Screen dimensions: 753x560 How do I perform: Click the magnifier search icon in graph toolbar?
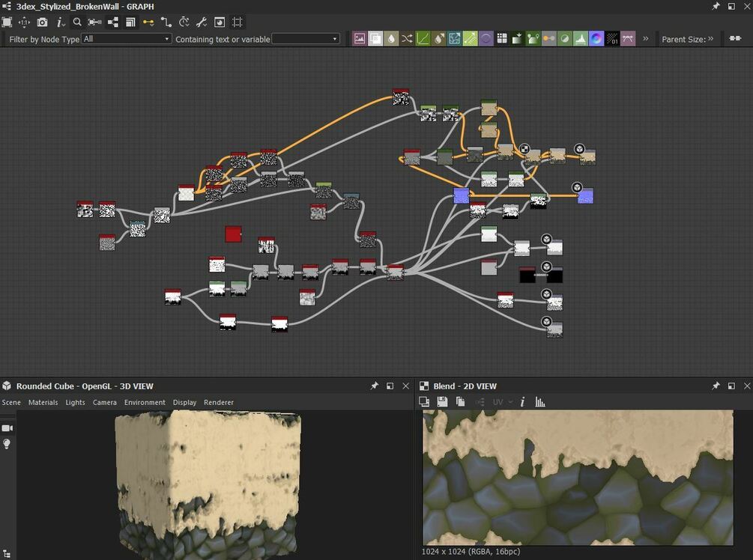[77, 22]
